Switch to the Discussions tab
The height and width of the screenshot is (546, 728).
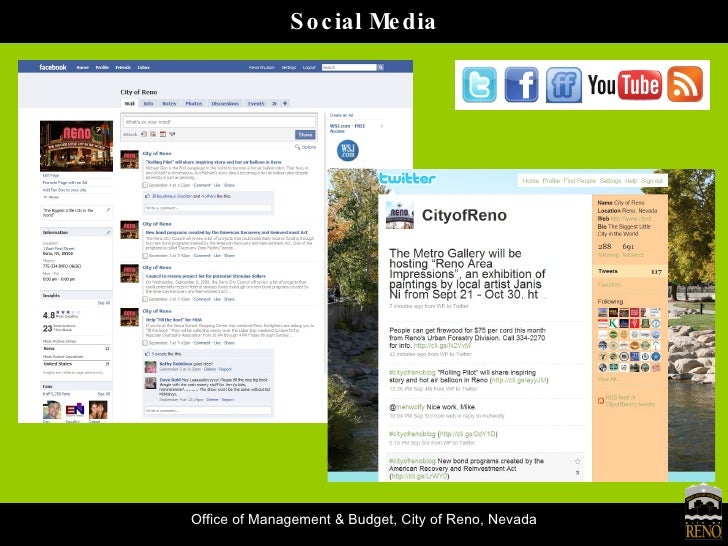pyautogui.click(x=225, y=104)
